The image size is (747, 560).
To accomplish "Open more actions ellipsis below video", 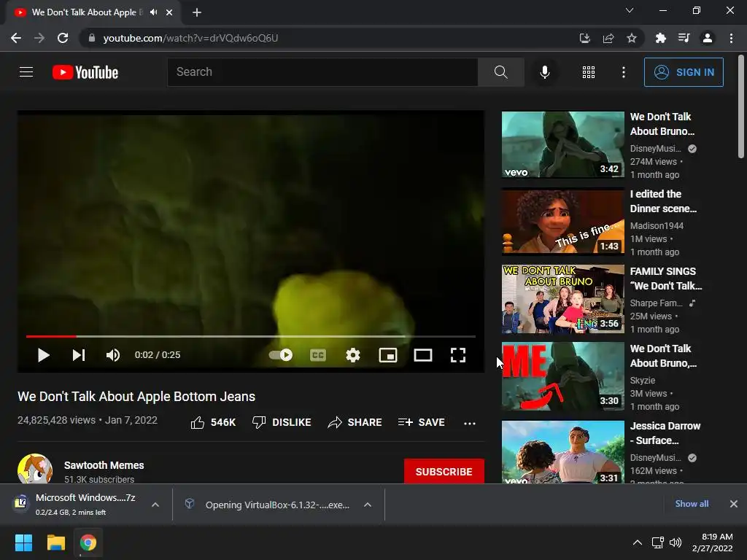I will [x=470, y=423].
